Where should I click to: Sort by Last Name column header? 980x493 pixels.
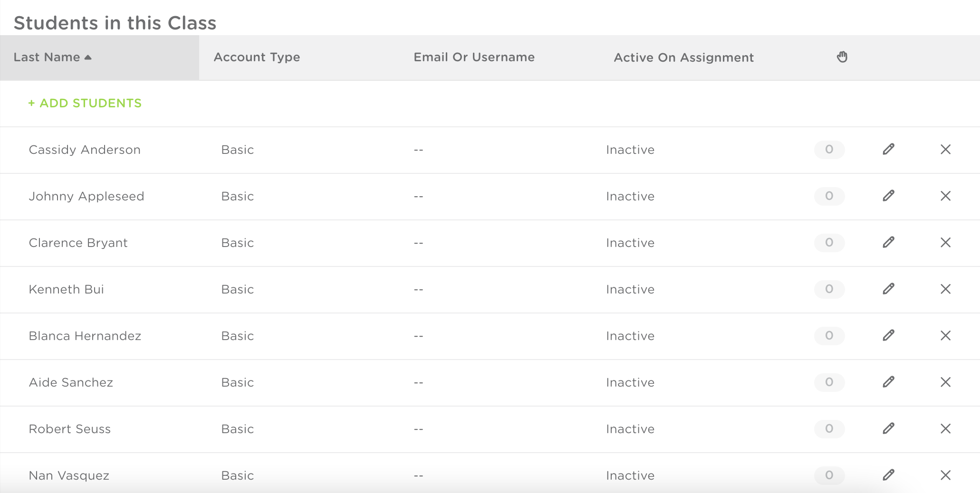[99, 57]
